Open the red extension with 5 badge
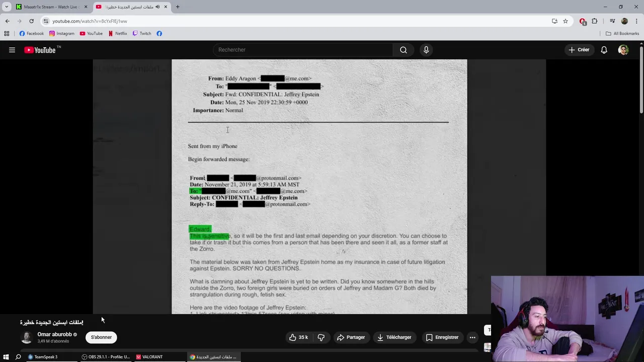 pyautogui.click(x=583, y=21)
